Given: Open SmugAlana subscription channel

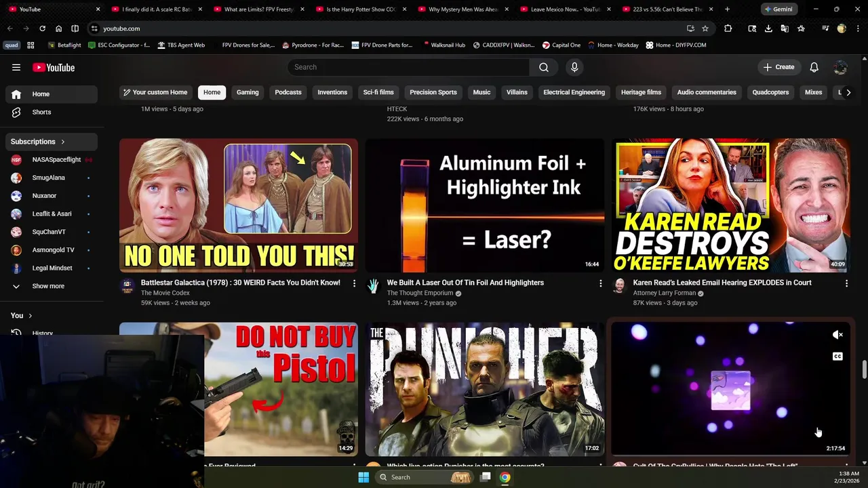Looking at the screenshot, I should pos(52,178).
